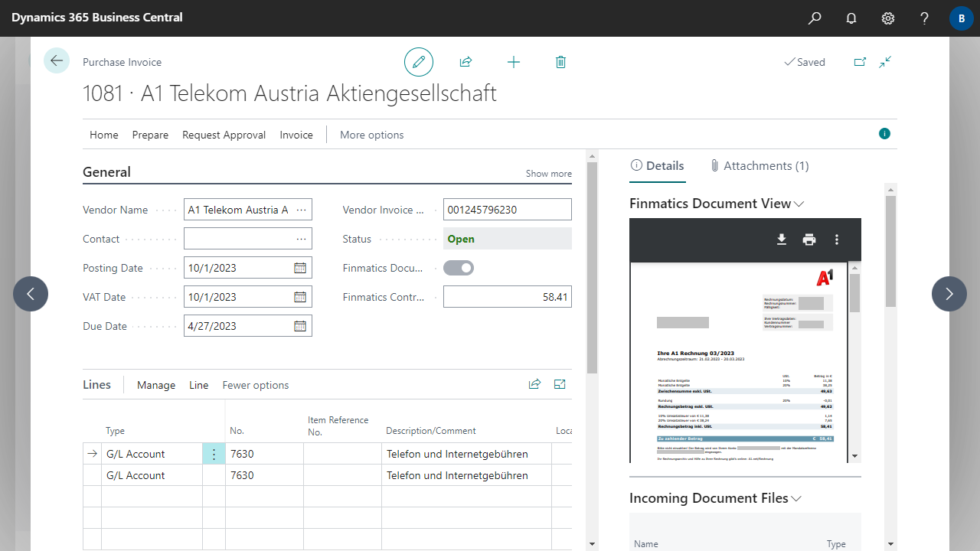Image resolution: width=980 pixels, height=551 pixels.
Task: Click G/L Account type in second line
Action: (136, 475)
